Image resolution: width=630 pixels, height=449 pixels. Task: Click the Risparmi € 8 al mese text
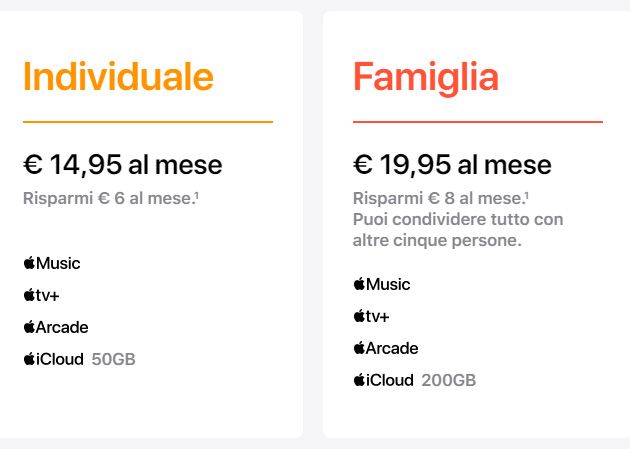pyautogui.click(x=440, y=198)
